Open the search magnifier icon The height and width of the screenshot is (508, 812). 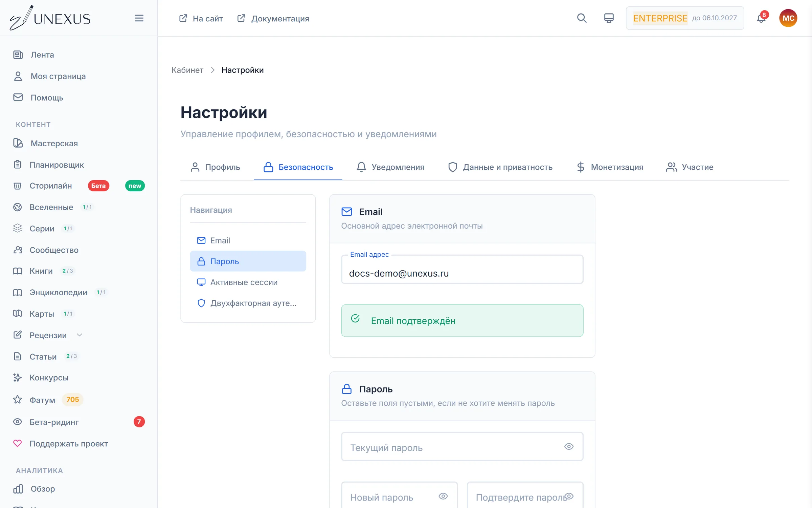[x=582, y=18]
